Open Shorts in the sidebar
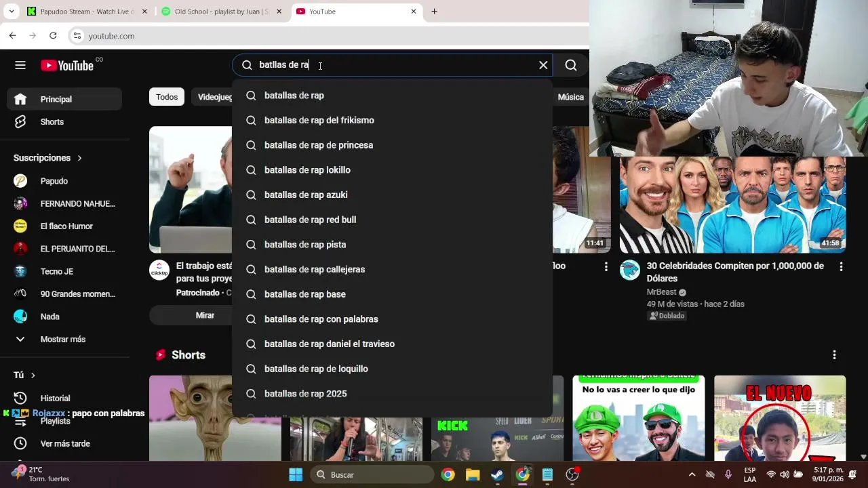The height and width of the screenshot is (488, 868). pyautogui.click(x=65, y=122)
